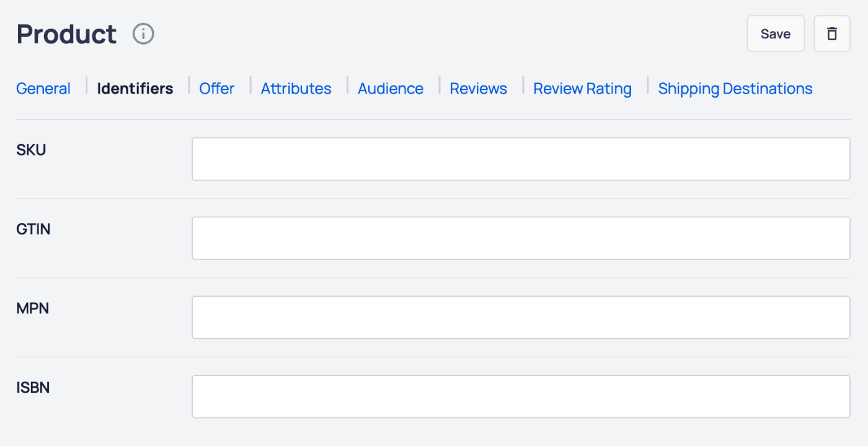Focus the GTIN text field
This screenshot has height=446, width=868.
520,238
